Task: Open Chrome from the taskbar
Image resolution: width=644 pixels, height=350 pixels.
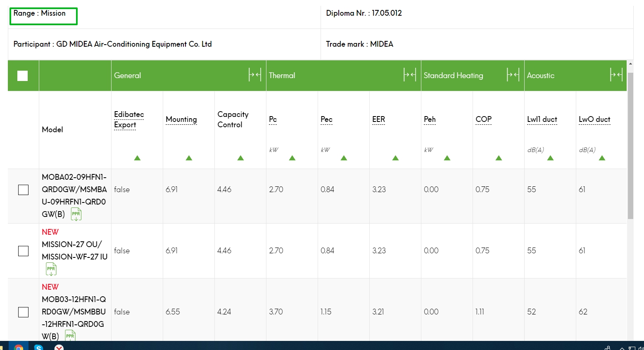Action: 19,347
